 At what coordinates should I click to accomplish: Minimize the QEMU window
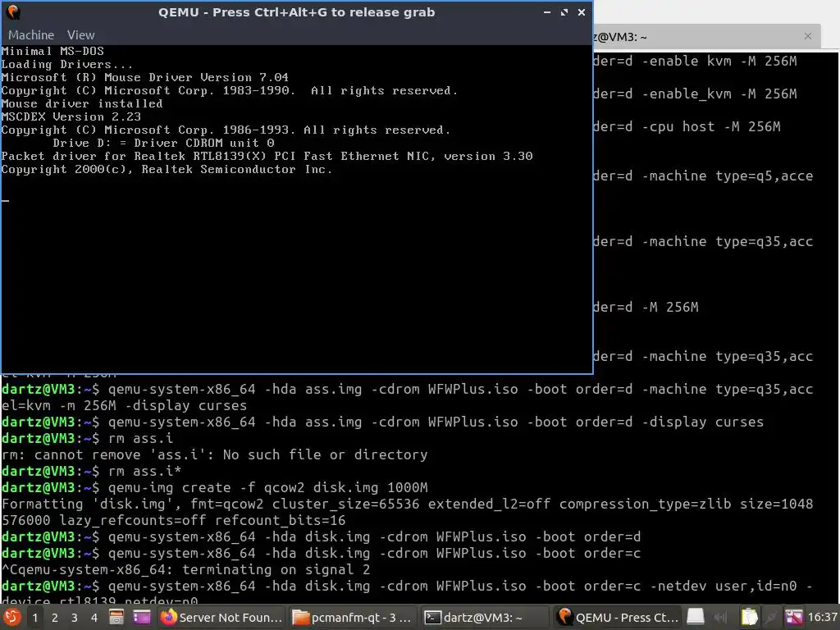pos(546,11)
